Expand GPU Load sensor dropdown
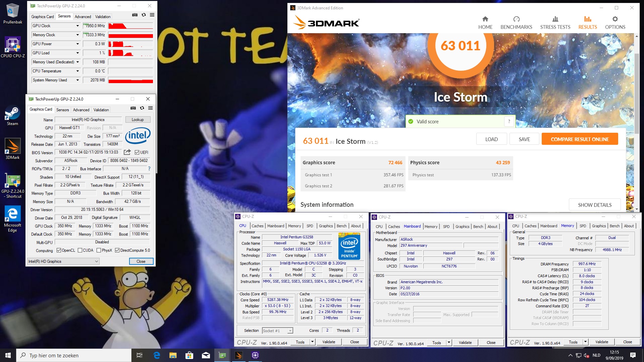 77,53
